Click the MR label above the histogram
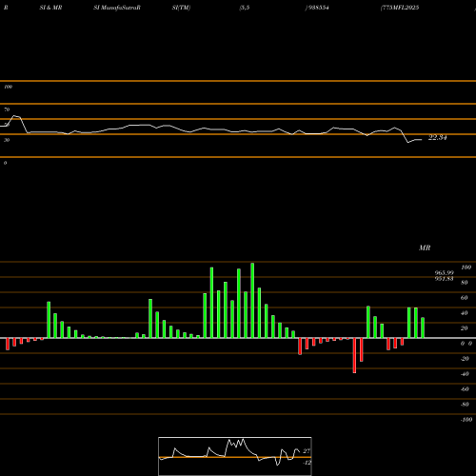Image resolution: width=476 pixels, height=476 pixels. tap(425, 248)
